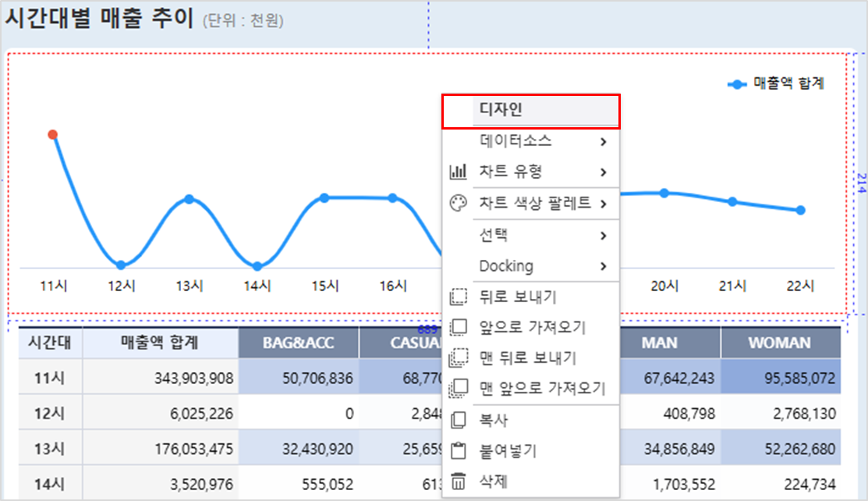The height and width of the screenshot is (501, 868).
Task: Click the bring to front icon
Action: point(459,388)
